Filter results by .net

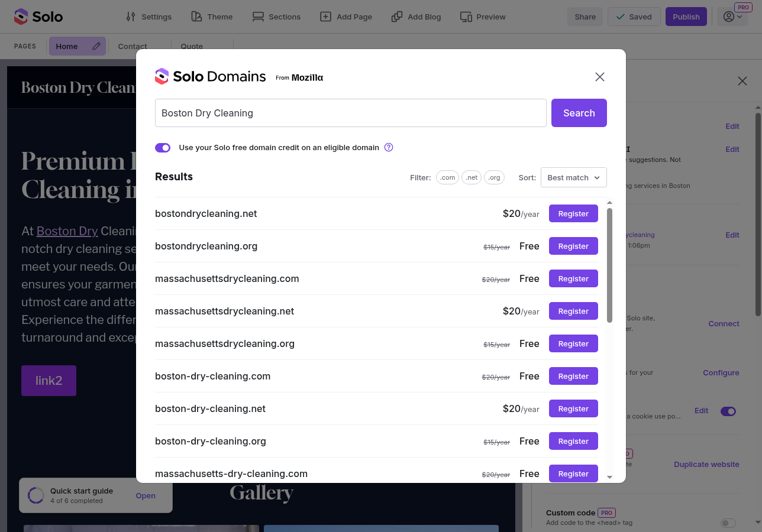(472, 177)
